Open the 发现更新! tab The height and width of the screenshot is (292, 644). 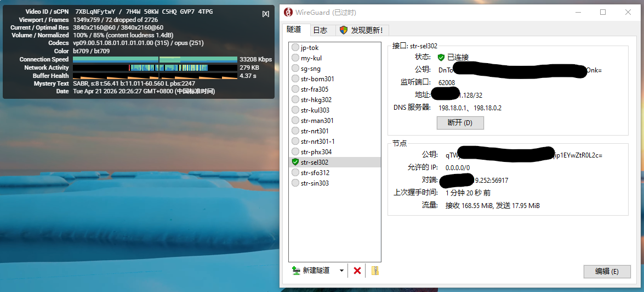tap(362, 30)
